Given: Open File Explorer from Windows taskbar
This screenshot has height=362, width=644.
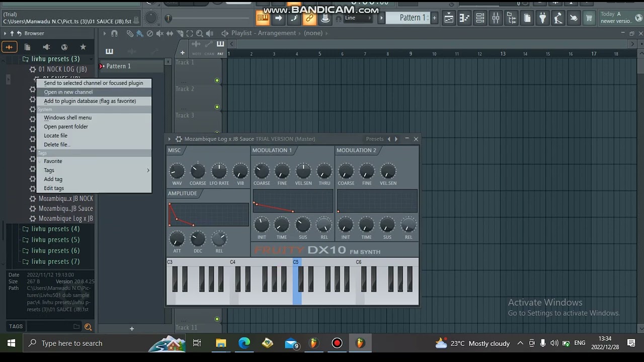Looking at the screenshot, I should [221, 343].
